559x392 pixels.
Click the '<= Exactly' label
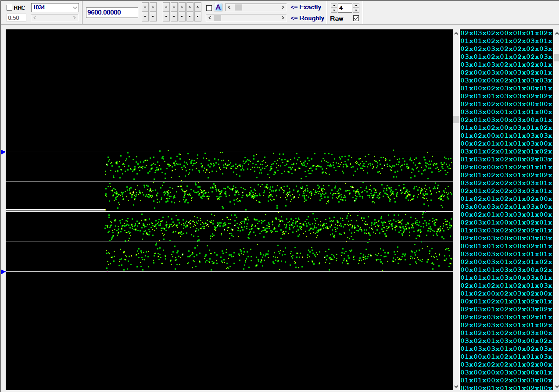click(306, 7)
